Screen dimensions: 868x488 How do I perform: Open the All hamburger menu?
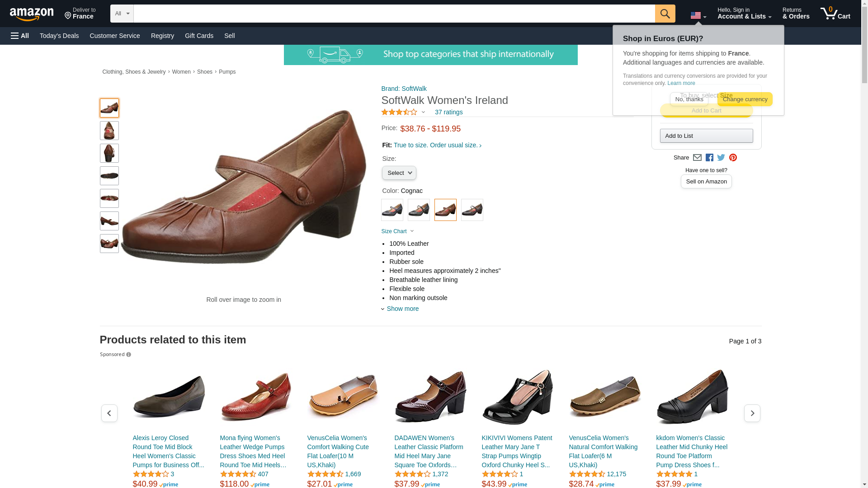click(x=20, y=36)
